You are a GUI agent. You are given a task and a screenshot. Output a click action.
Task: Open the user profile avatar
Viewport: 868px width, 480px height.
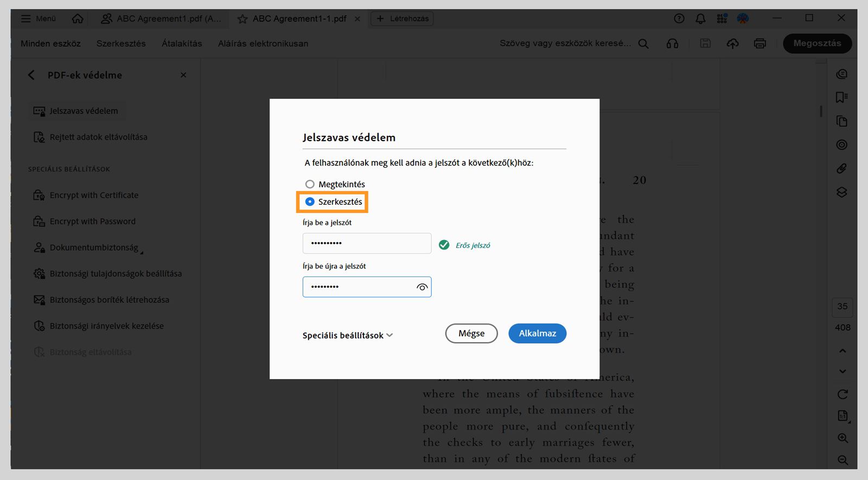point(743,18)
